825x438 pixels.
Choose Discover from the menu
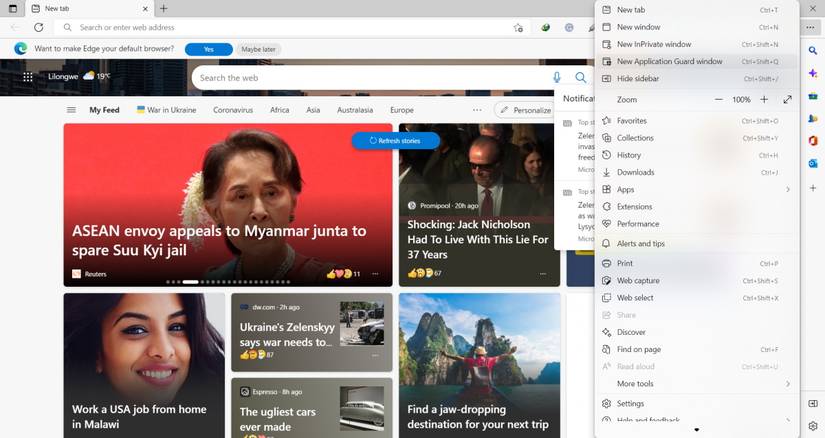(x=697, y=332)
